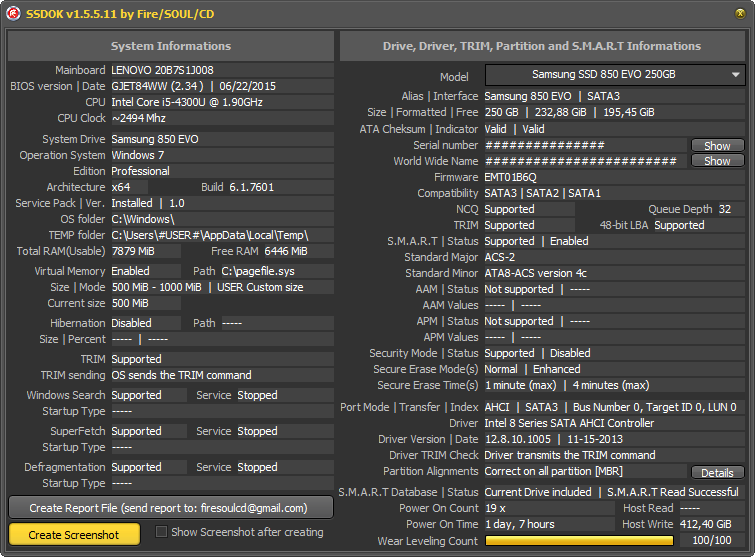Click the Wear Leveling Count progress bar

(579, 541)
